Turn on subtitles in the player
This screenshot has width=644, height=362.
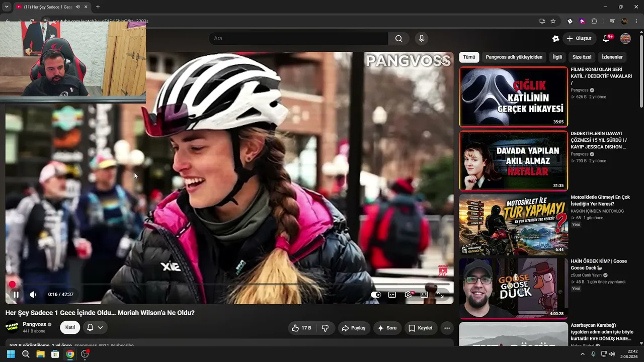click(392, 295)
